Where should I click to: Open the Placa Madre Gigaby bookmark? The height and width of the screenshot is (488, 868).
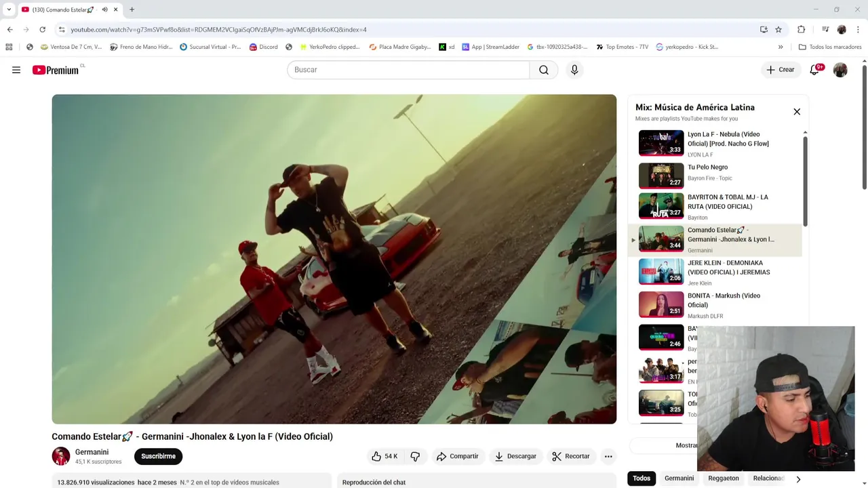(x=400, y=47)
